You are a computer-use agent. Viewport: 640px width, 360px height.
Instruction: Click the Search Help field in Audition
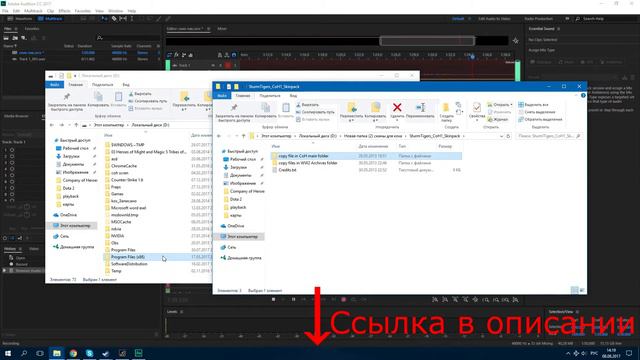tap(606, 19)
